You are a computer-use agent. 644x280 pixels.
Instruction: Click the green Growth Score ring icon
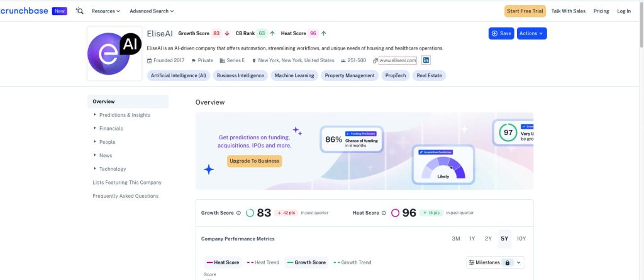click(250, 213)
